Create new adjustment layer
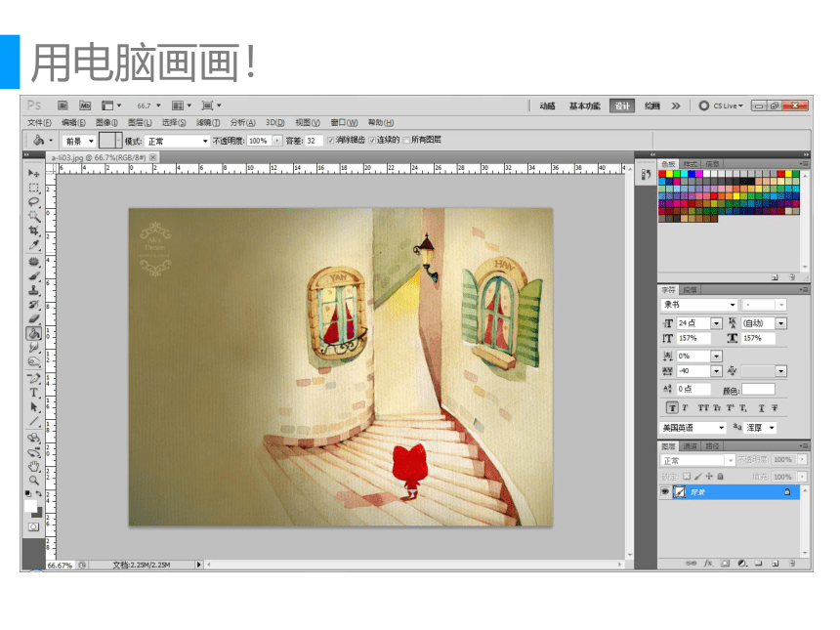The image size is (840, 630). coord(742,563)
